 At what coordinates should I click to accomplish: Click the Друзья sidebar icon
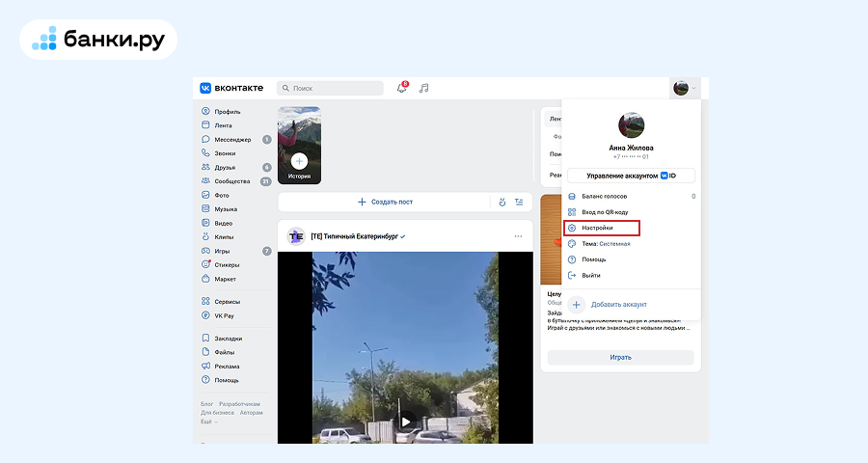(205, 167)
